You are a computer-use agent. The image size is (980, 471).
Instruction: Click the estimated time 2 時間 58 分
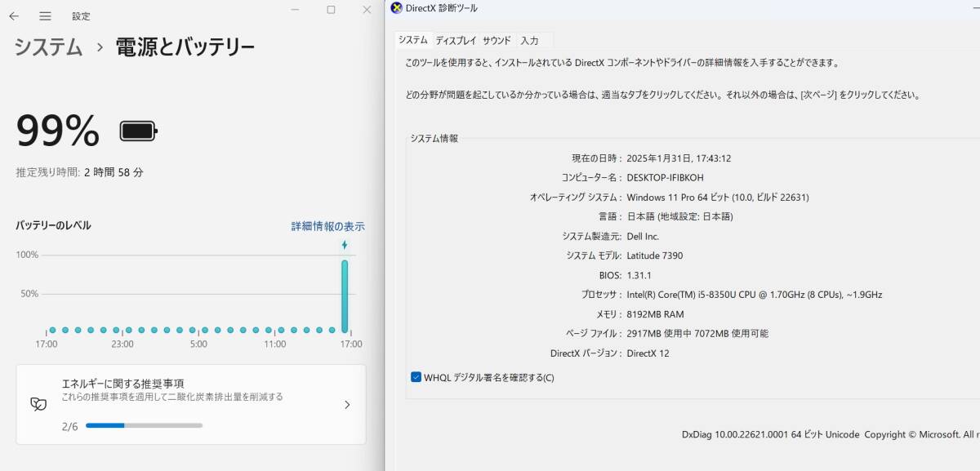click(114, 172)
